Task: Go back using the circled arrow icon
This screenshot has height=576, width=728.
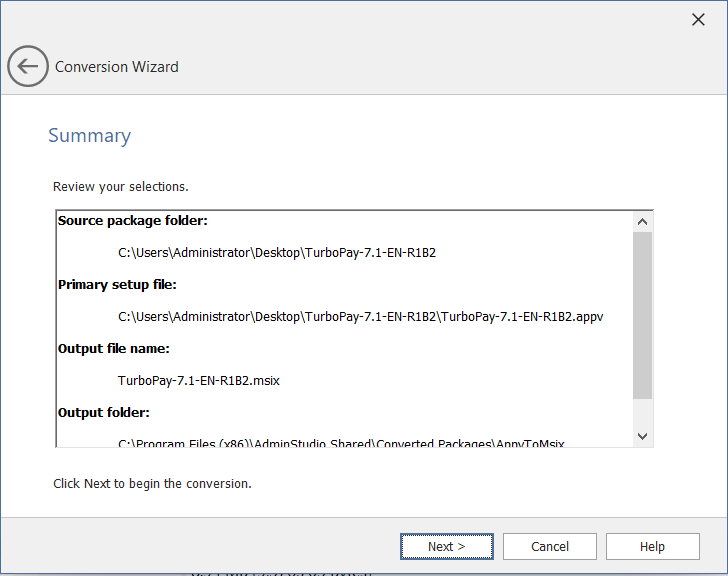Action: click(28, 67)
